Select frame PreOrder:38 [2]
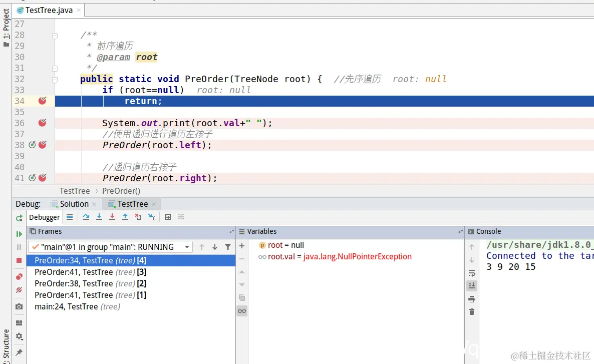 [x=131, y=284]
